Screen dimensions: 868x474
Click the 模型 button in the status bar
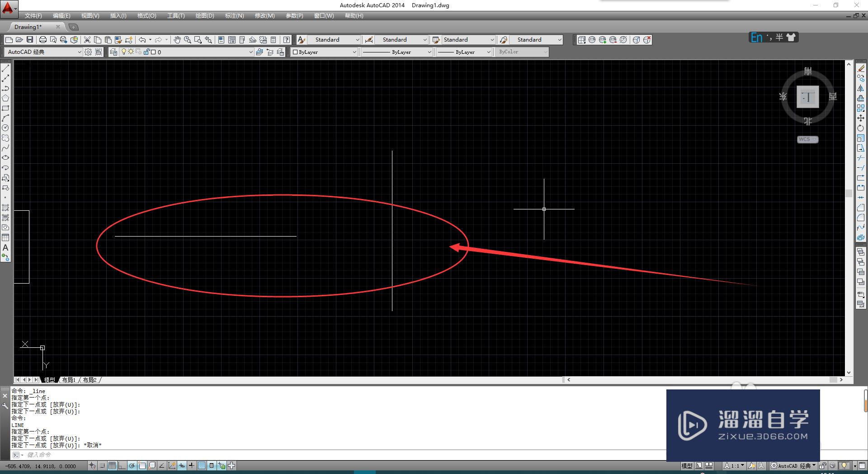point(687,465)
